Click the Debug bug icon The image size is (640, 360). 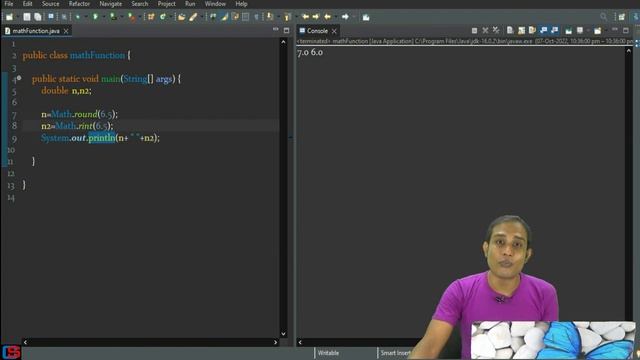pyautogui.click(x=78, y=17)
